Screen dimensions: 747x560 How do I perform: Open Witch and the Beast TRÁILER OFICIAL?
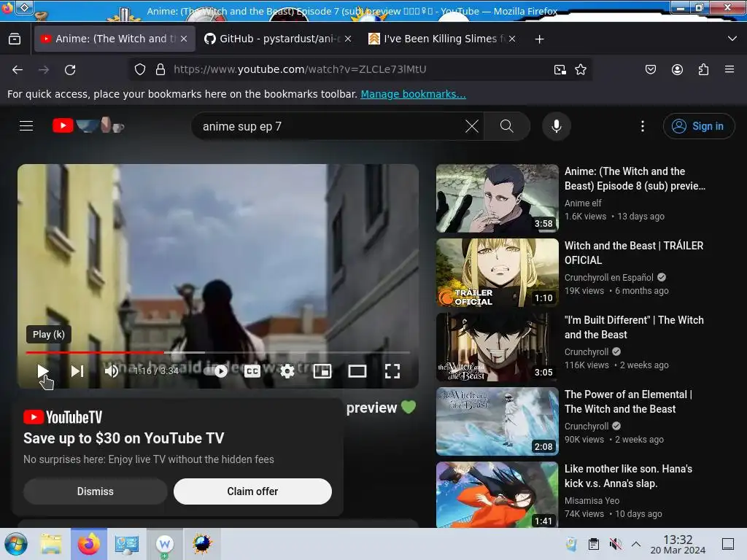click(634, 253)
